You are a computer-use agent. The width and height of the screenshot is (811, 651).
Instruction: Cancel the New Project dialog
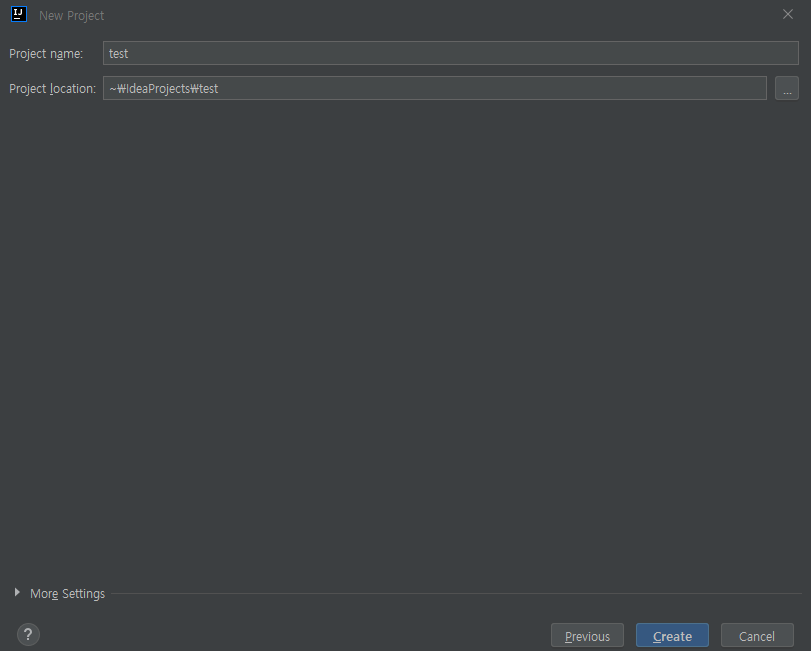[x=757, y=636]
